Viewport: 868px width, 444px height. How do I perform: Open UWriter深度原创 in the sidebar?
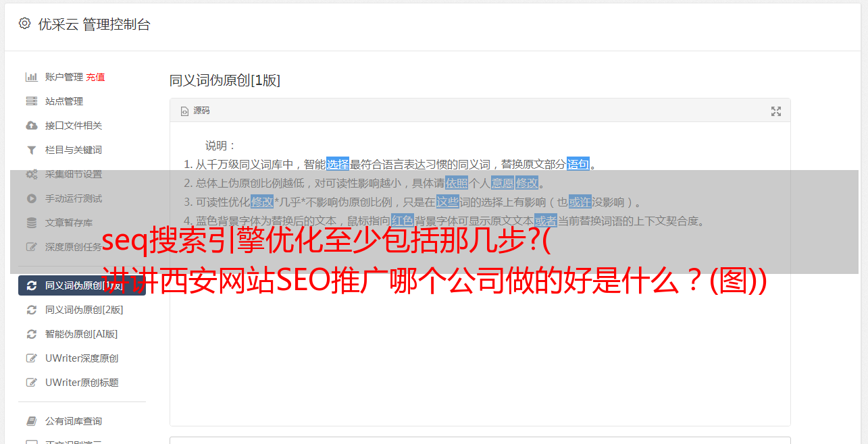tap(82, 358)
